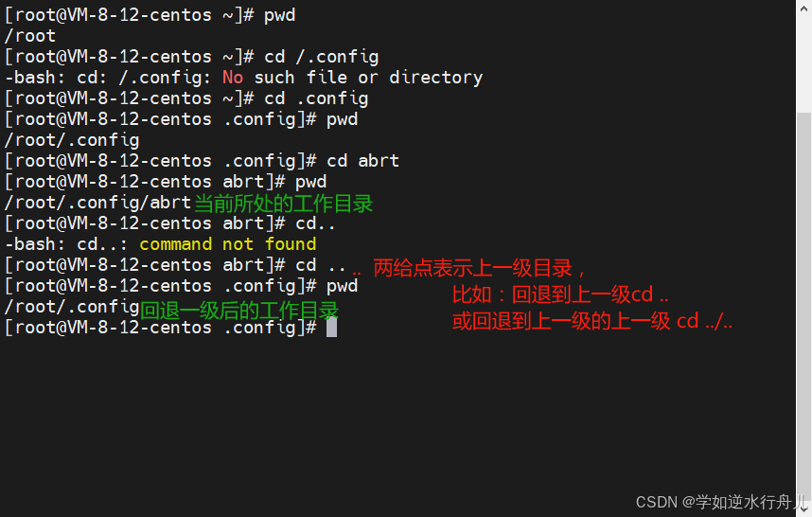
Task: Click green annotation '当前所处的工作目录'
Action: 283,204
